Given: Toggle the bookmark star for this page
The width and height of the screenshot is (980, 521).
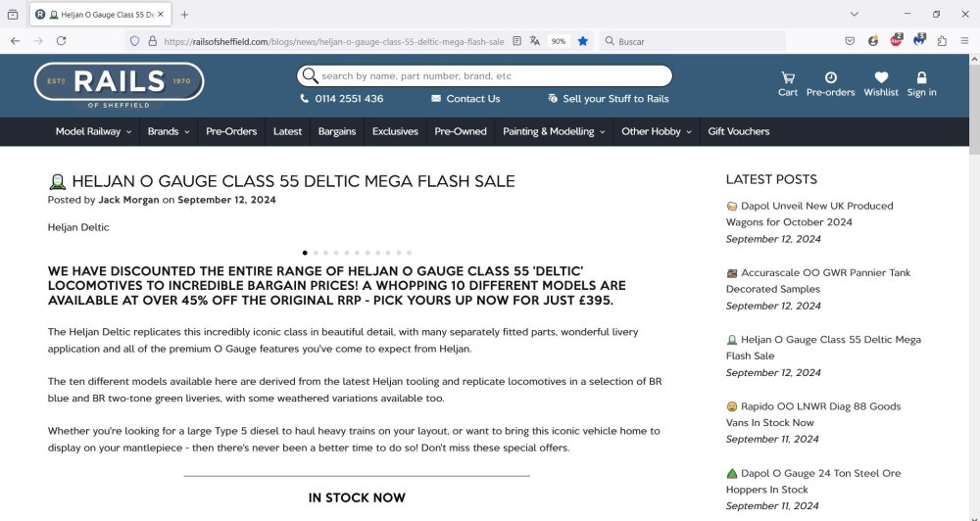Looking at the screenshot, I should coord(583,41).
